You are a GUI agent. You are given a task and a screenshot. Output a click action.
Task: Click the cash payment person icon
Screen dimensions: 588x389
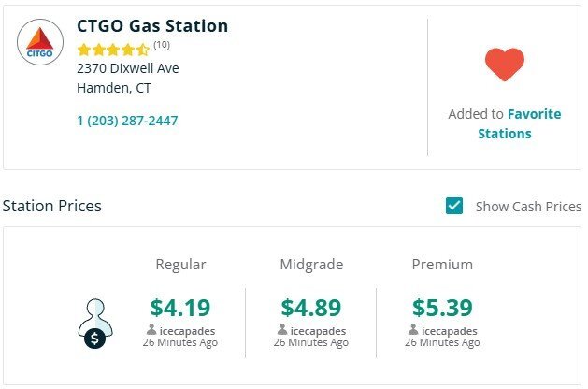[95, 324]
